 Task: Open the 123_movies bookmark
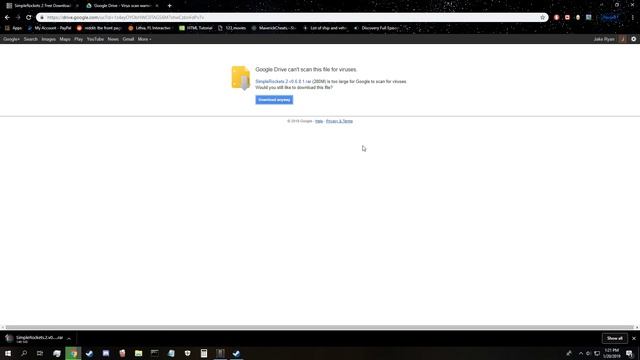tap(232, 28)
